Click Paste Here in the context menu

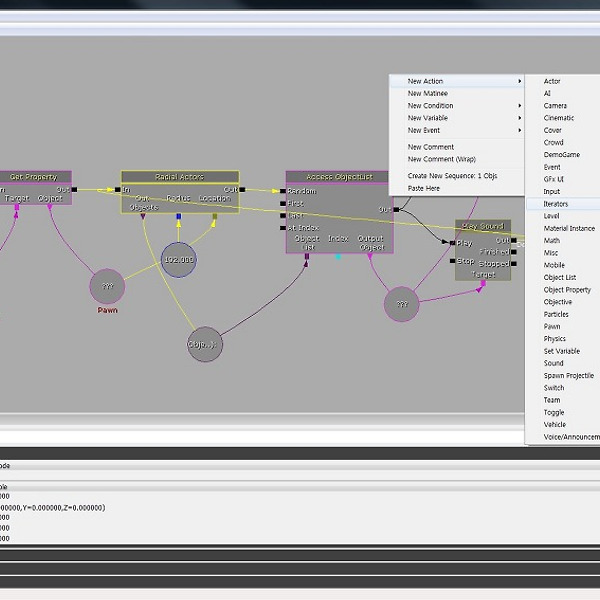coord(423,188)
